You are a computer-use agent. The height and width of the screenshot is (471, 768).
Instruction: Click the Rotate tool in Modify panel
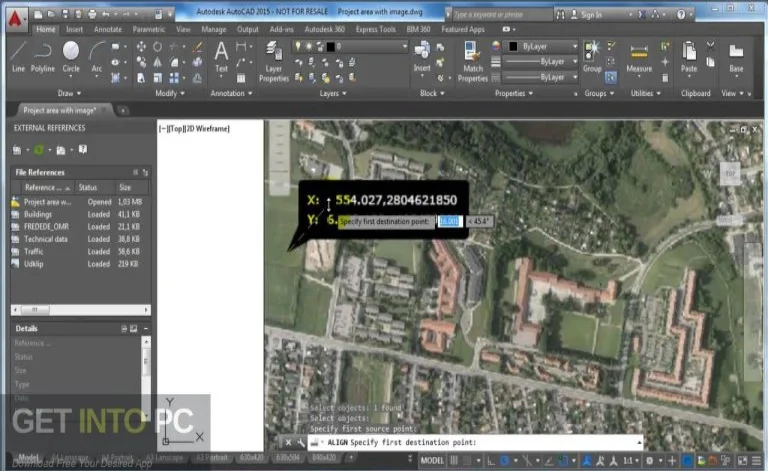157,47
